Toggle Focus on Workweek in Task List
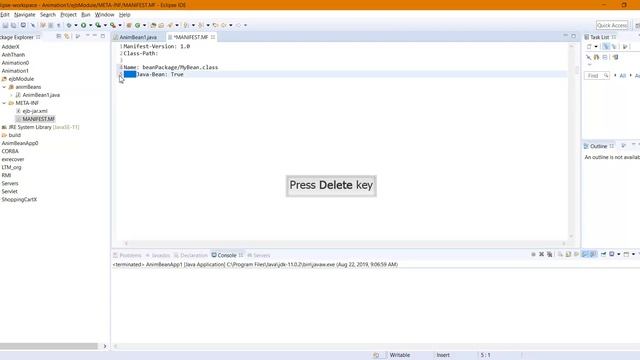The image size is (640, 360). pyautogui.click(x=625, y=47)
